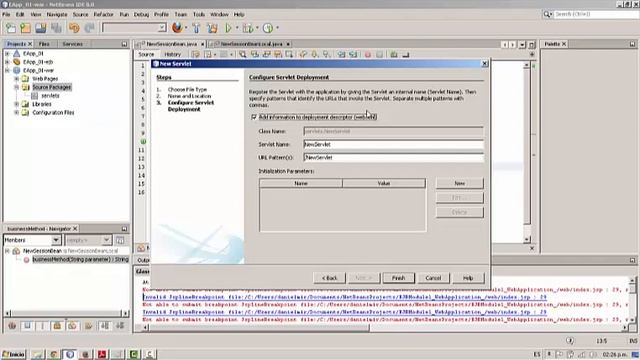Click the New button for initialization parameters
Viewport: 640px width, 360px height.
[x=460, y=183]
